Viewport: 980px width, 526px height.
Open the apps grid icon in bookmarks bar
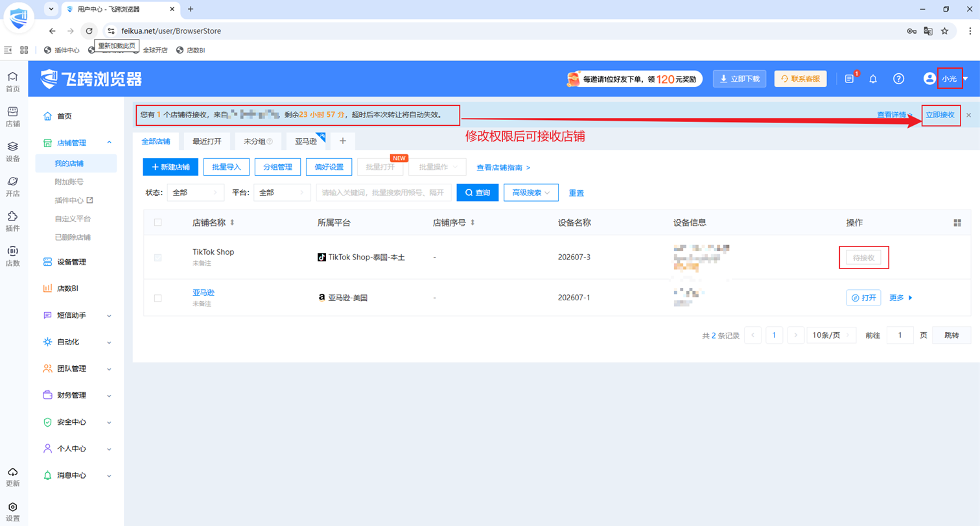pos(24,50)
